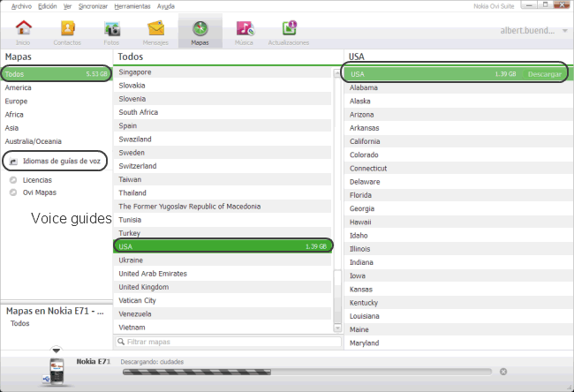Viewport: 574px width, 392px height.
Task: Open the Contactos icon
Action: (x=67, y=28)
